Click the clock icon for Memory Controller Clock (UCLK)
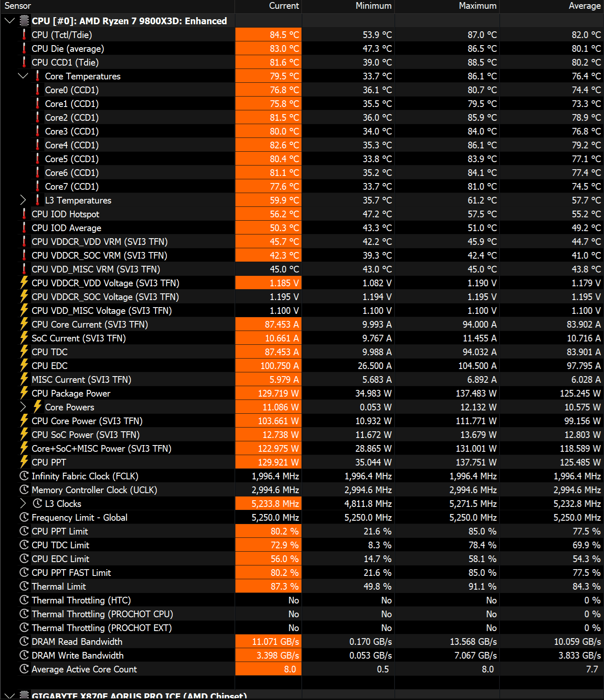Screen dimensions: 604x700 point(24,490)
